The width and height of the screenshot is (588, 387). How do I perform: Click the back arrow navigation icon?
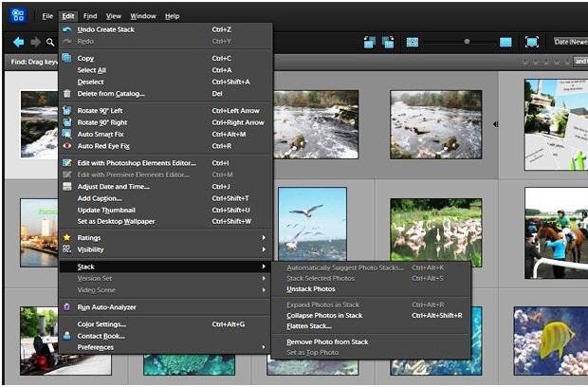[x=17, y=42]
